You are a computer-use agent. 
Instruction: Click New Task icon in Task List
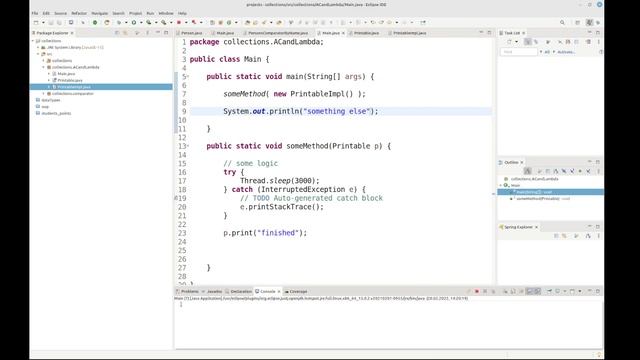click(509, 42)
